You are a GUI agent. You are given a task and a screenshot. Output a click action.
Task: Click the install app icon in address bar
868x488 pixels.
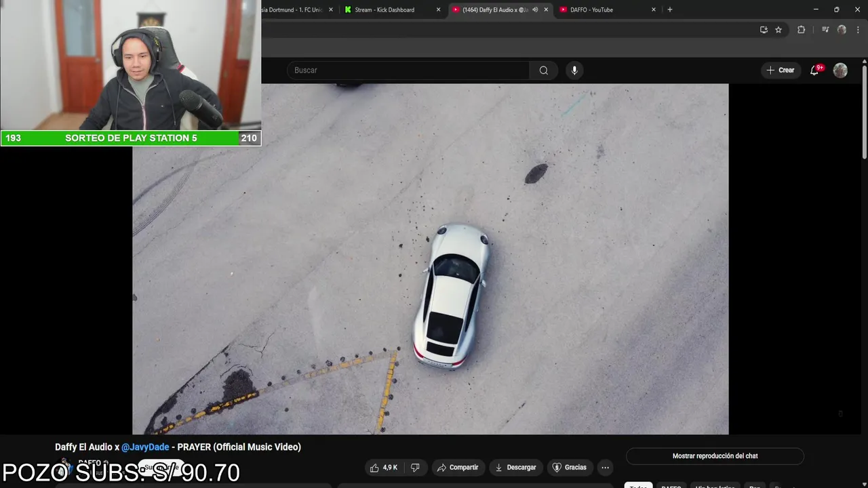point(764,30)
